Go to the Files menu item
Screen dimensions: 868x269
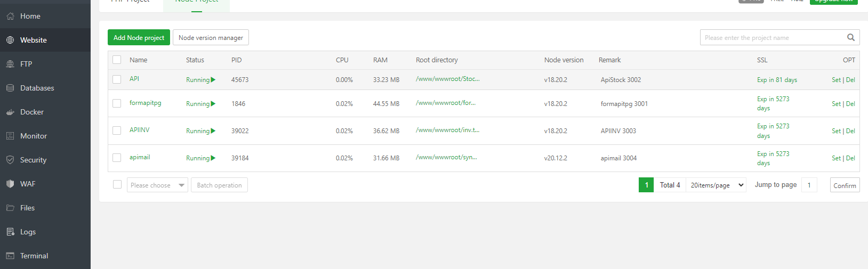(x=27, y=208)
